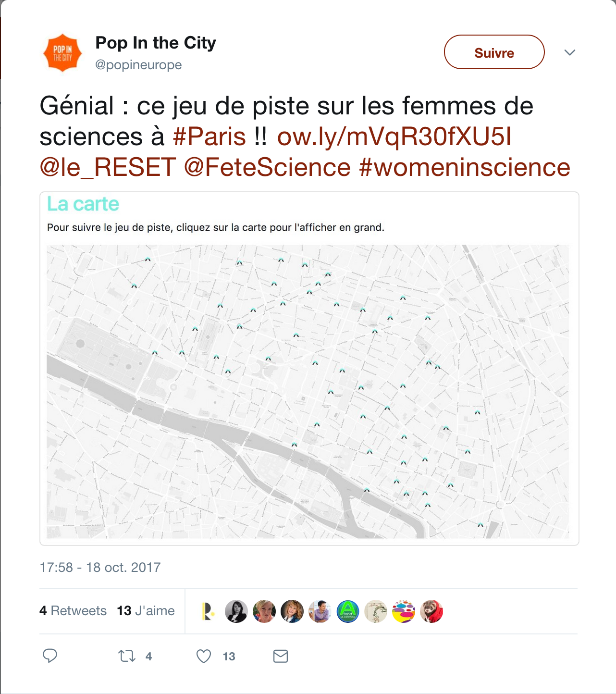
Task: Open the @FeteScience mention
Action: click(x=267, y=167)
